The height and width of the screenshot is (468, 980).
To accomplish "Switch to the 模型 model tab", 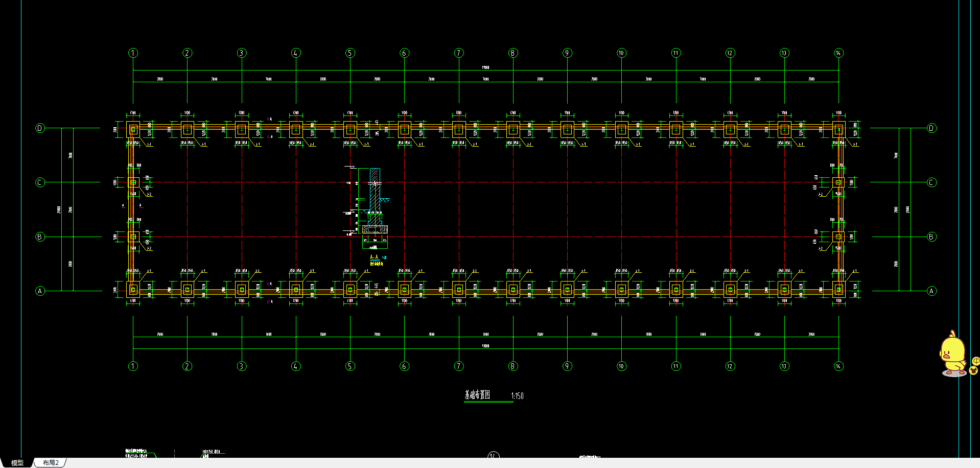I will point(17,462).
